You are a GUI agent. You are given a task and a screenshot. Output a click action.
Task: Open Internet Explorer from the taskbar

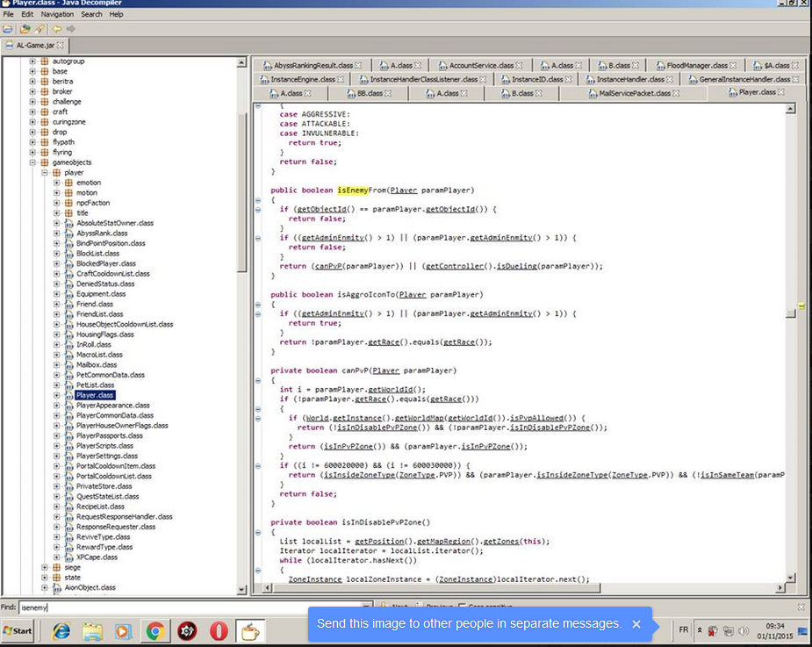pyautogui.click(x=61, y=631)
